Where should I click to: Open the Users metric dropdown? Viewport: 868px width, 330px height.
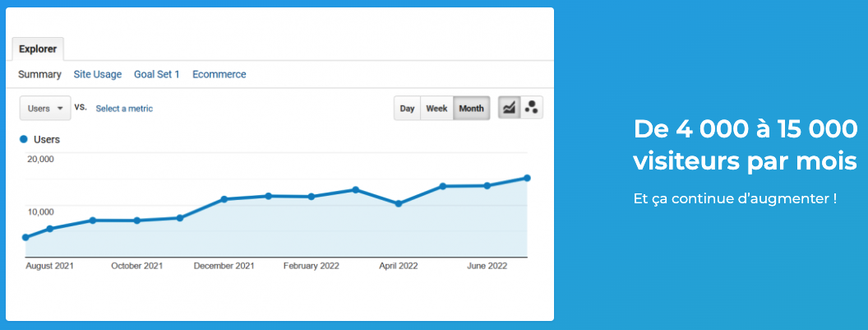click(x=45, y=108)
